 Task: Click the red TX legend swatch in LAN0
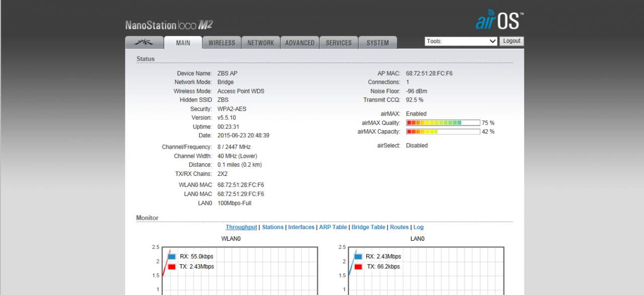coord(358,266)
